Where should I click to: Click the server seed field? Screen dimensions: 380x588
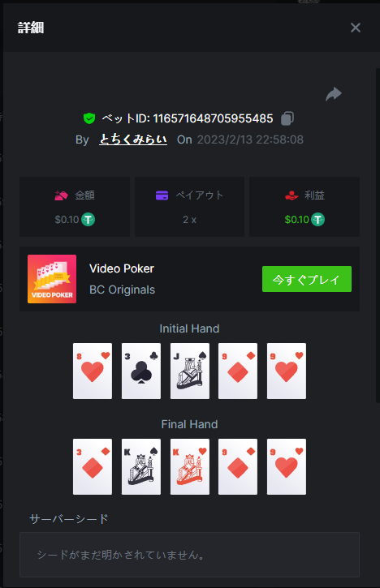190,555
